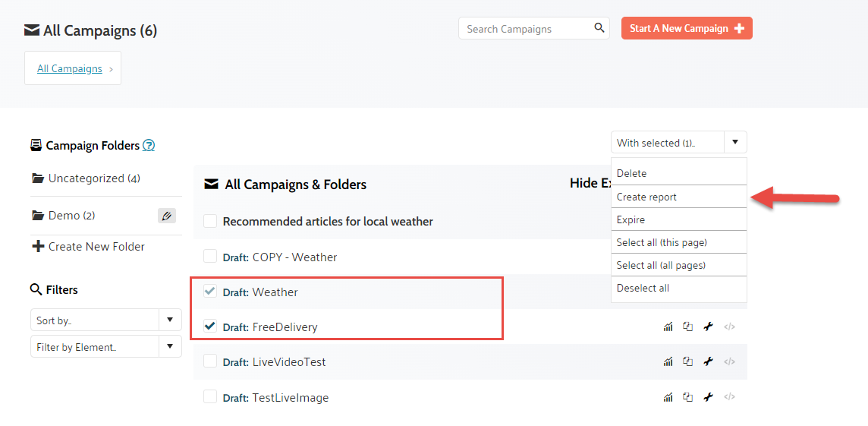This screenshot has width=868, height=426.
Task: Click the embed code icon for FreeDelivery
Action: pyautogui.click(x=729, y=327)
